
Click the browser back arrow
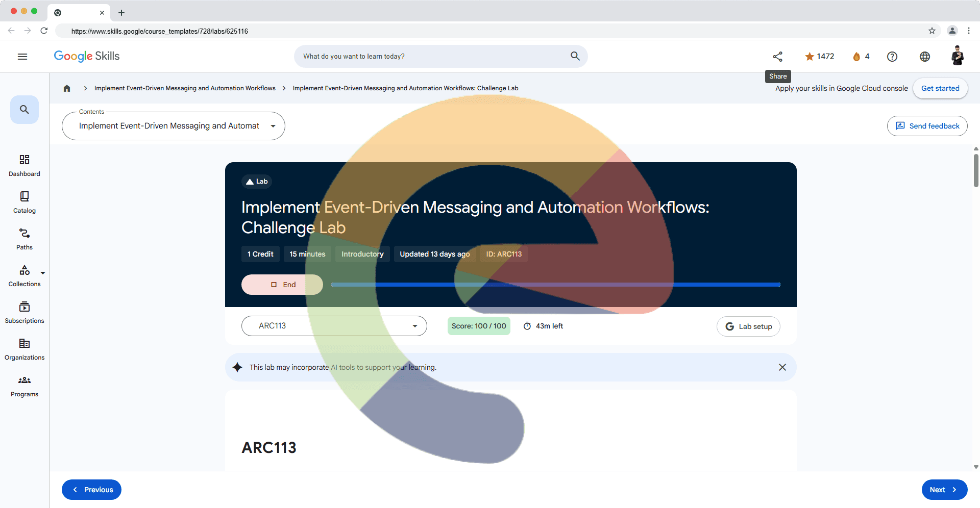pos(11,31)
